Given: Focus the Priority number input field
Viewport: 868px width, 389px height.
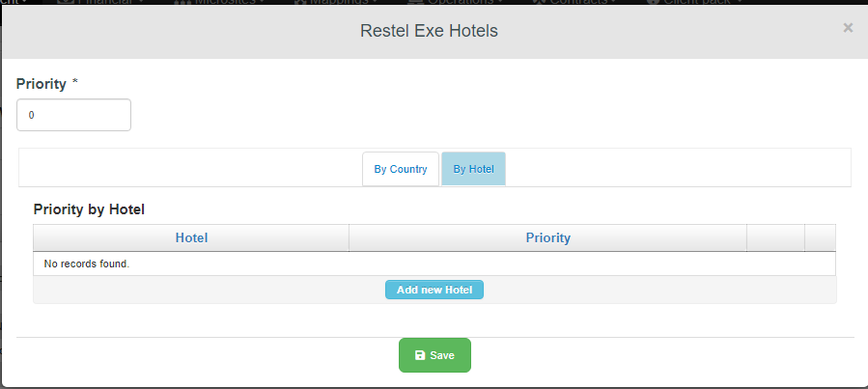Looking at the screenshot, I should [x=73, y=115].
